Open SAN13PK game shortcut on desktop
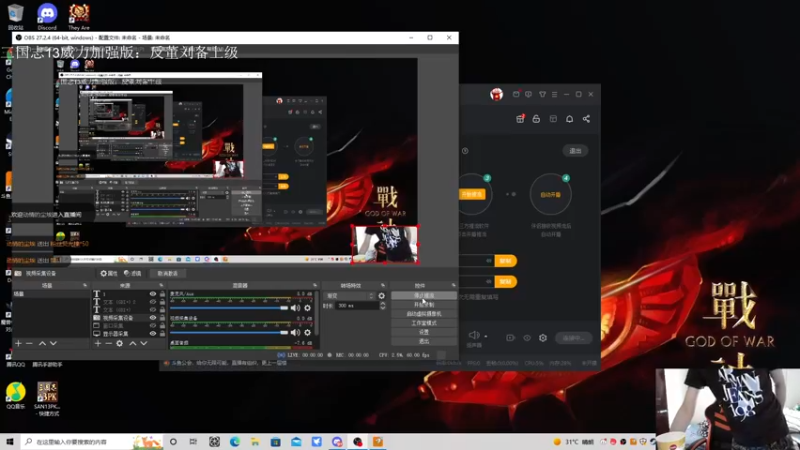Screen dimensions: 800x450 47,398
